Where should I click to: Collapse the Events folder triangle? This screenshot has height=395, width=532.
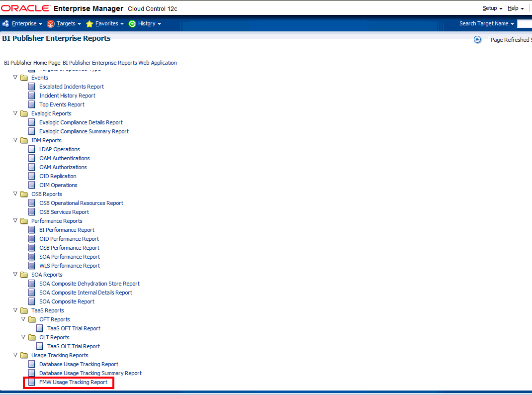pyautogui.click(x=15, y=78)
